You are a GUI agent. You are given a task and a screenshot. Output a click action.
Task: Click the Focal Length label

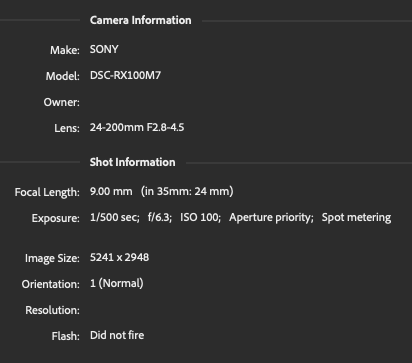pyautogui.click(x=47, y=192)
